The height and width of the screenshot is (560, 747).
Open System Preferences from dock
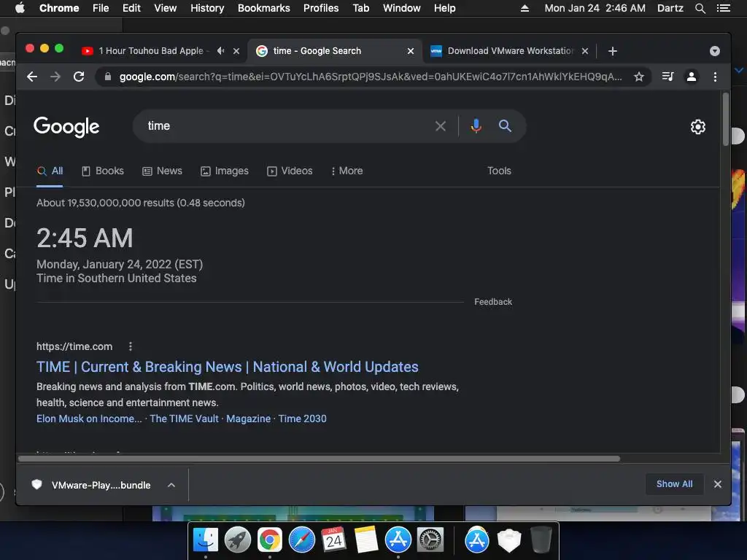pyautogui.click(x=430, y=540)
